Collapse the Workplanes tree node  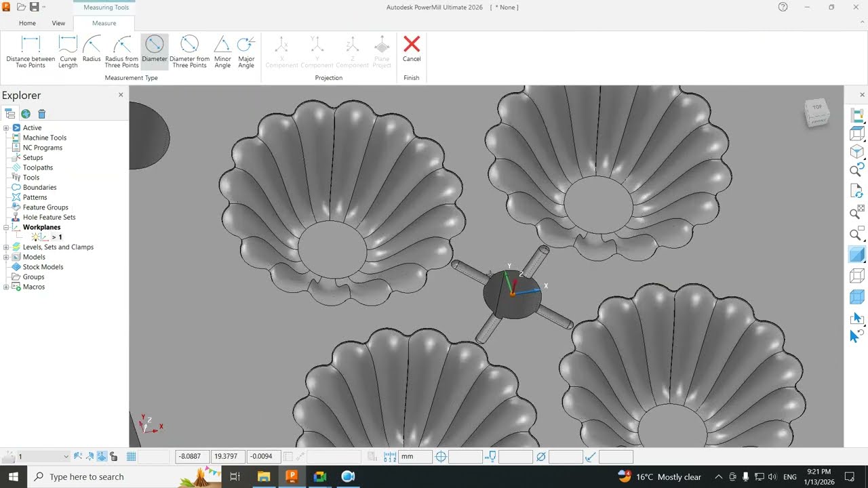pyautogui.click(x=6, y=227)
